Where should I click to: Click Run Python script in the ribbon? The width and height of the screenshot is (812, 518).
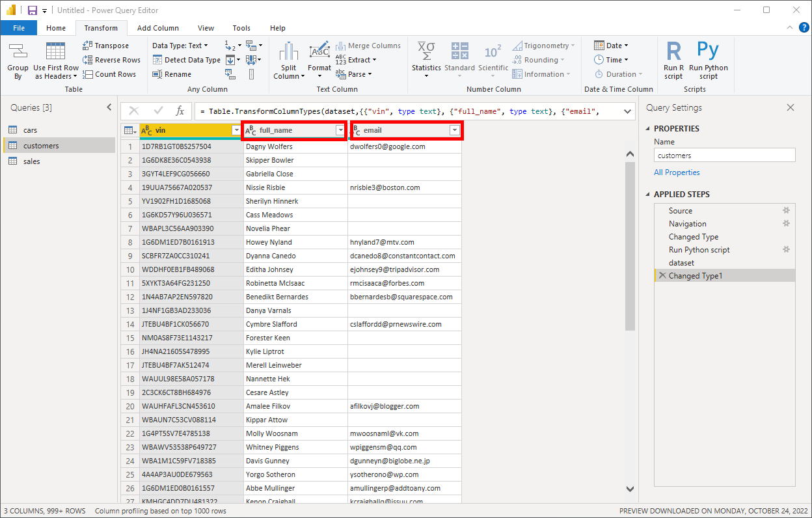[709, 60]
